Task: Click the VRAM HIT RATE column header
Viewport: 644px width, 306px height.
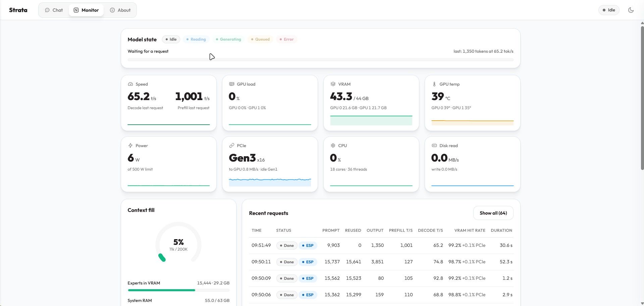Action: [470, 230]
